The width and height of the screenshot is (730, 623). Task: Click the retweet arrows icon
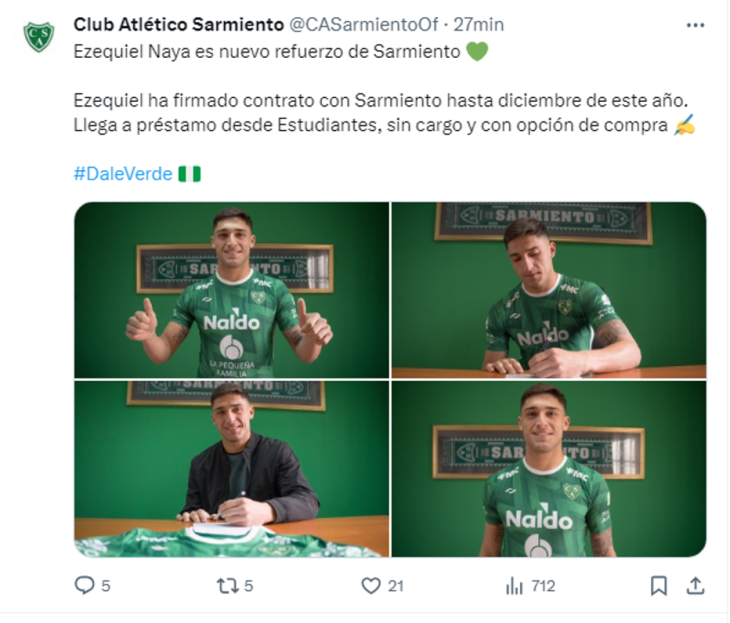coord(228,586)
